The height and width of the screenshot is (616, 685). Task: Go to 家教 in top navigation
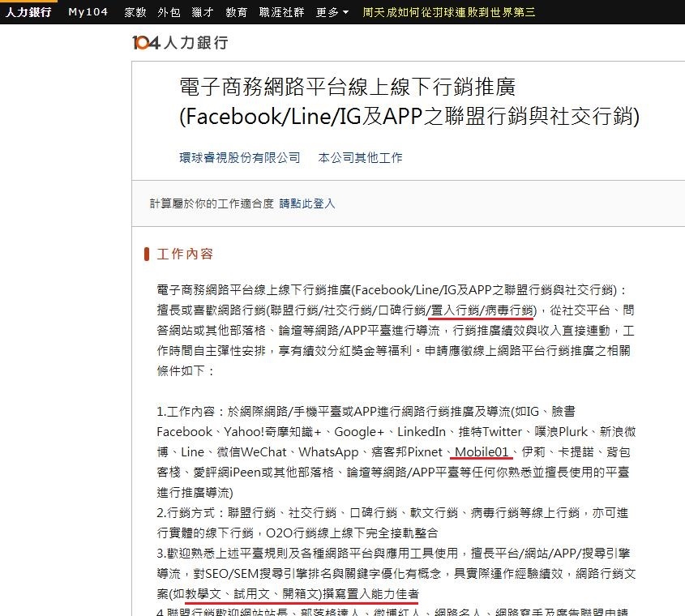tap(135, 12)
